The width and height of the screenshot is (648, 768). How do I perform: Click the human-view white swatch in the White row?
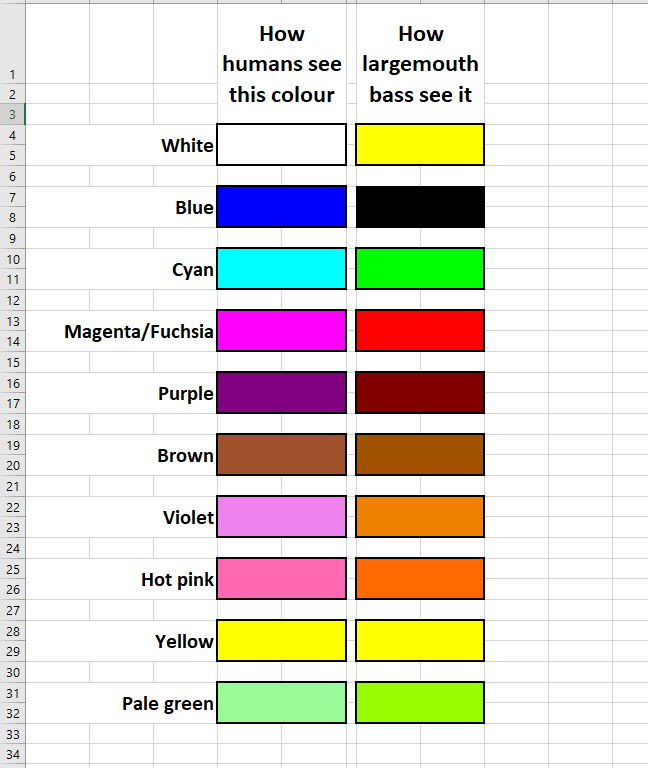coord(281,144)
